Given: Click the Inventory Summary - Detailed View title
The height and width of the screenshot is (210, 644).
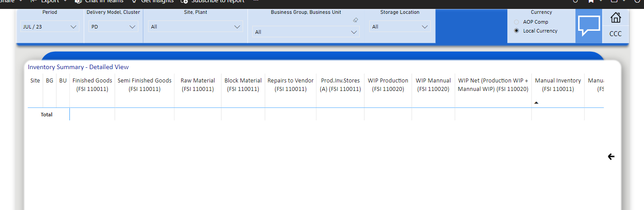Looking at the screenshot, I should tap(78, 67).
